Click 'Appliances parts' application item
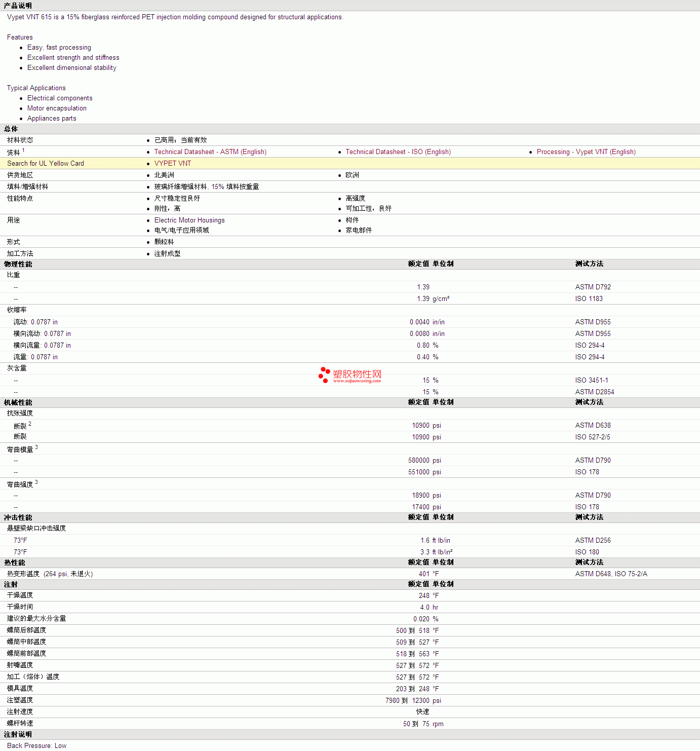 click(x=52, y=118)
